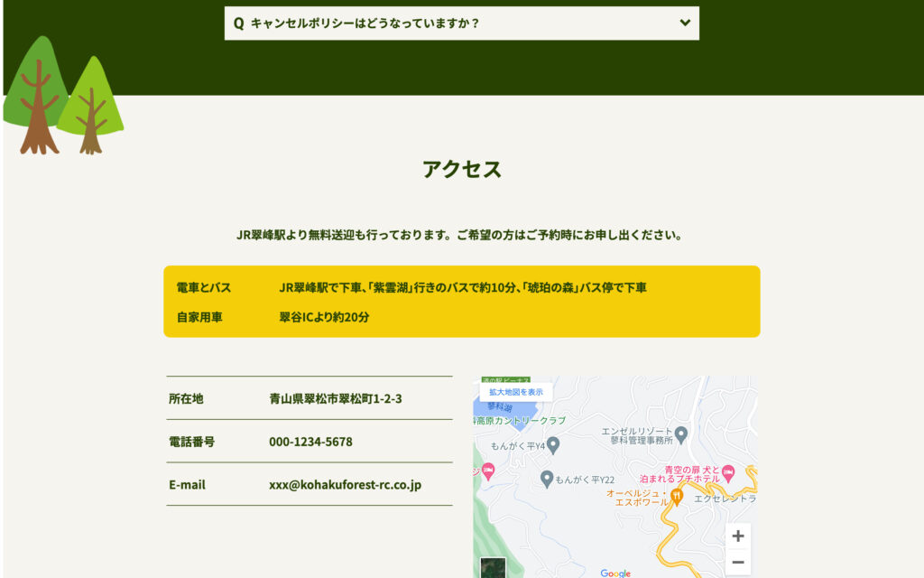
Task: Click the Q icon of the FAQ item
Action: [238, 23]
